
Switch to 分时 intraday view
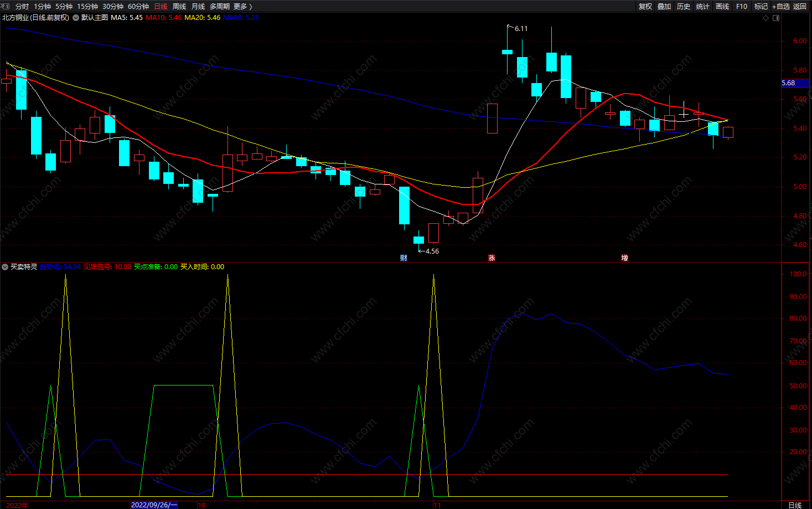tap(22, 6)
